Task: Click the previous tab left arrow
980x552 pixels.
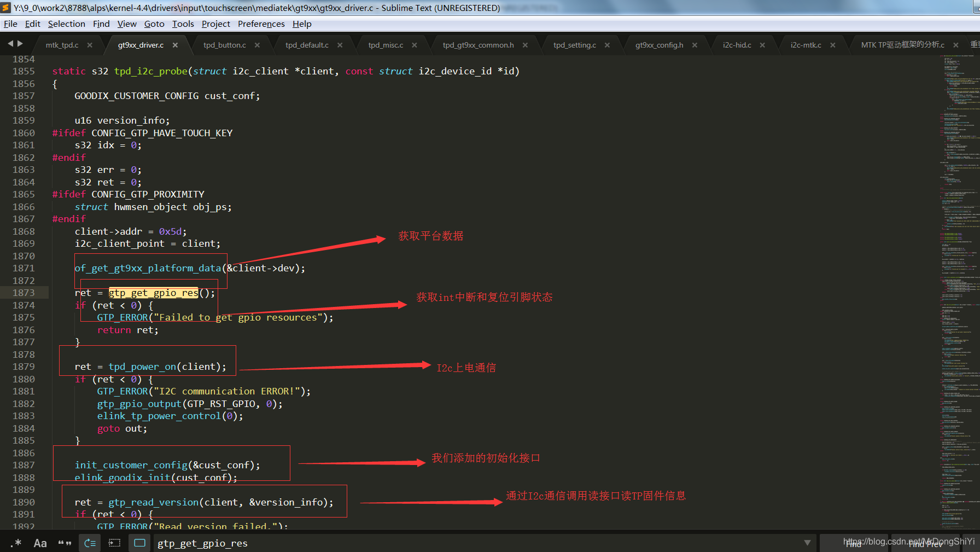Action: point(10,43)
